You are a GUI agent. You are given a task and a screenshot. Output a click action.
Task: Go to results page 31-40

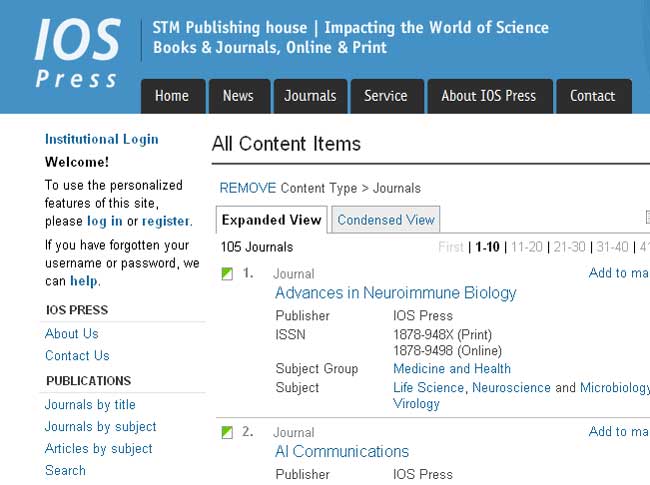tap(613, 247)
